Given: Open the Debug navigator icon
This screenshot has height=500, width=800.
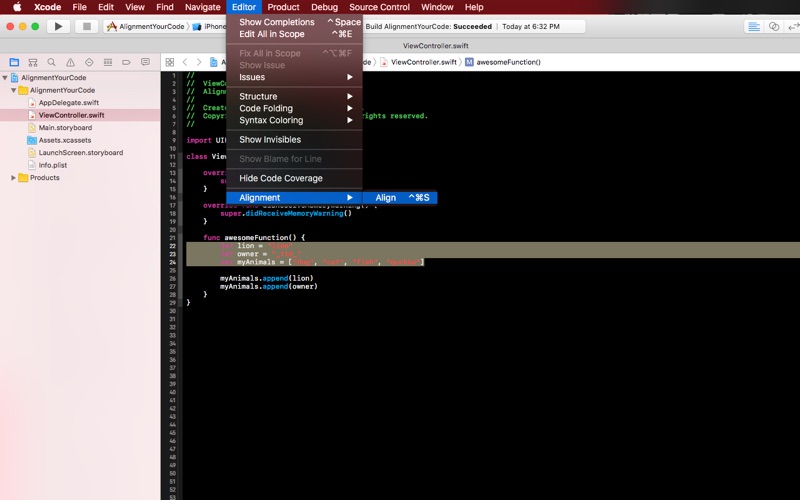Looking at the screenshot, I should point(108,62).
